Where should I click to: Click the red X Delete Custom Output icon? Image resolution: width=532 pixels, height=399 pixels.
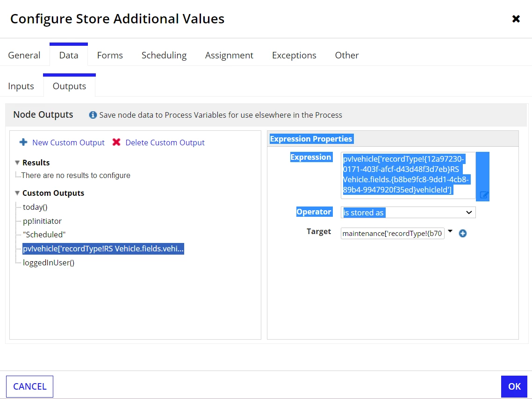(x=116, y=142)
